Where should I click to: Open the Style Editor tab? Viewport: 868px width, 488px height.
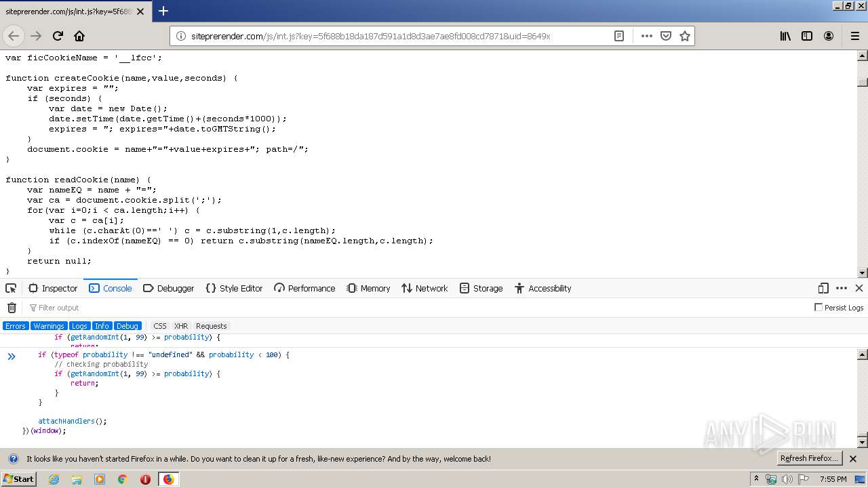234,288
